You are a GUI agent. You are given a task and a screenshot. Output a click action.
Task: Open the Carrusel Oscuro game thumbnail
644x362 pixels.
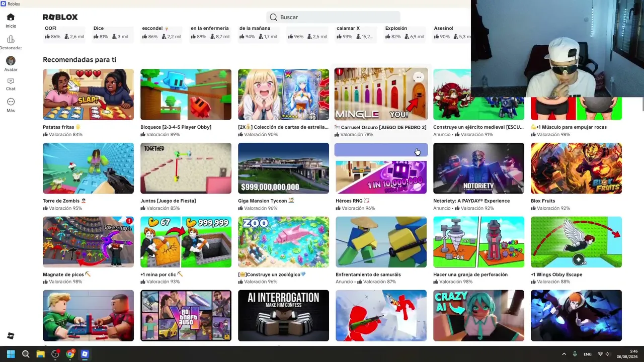[381, 94]
